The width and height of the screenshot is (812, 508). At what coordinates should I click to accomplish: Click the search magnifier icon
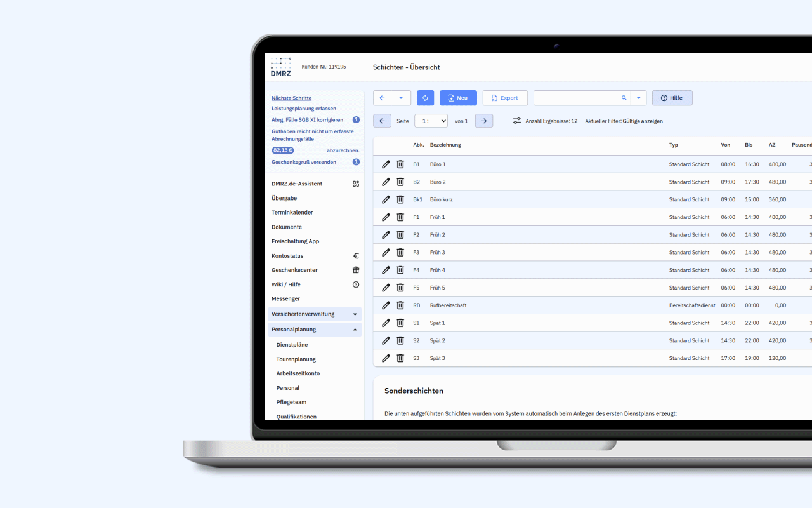pyautogui.click(x=624, y=98)
